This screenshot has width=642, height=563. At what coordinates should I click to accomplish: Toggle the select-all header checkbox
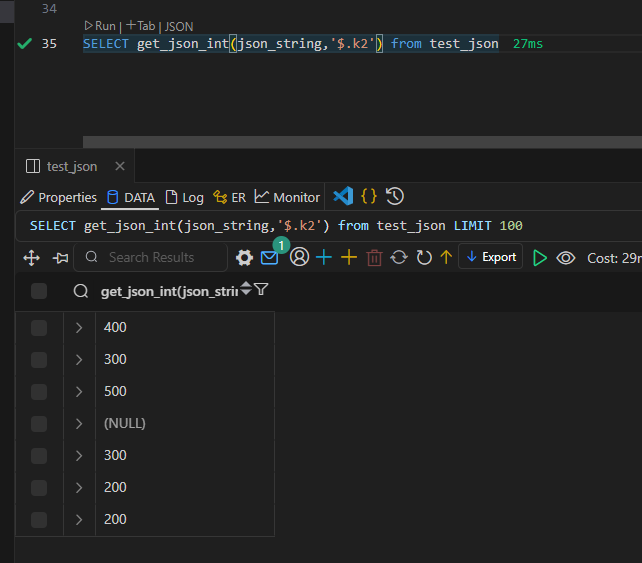tap(39, 291)
